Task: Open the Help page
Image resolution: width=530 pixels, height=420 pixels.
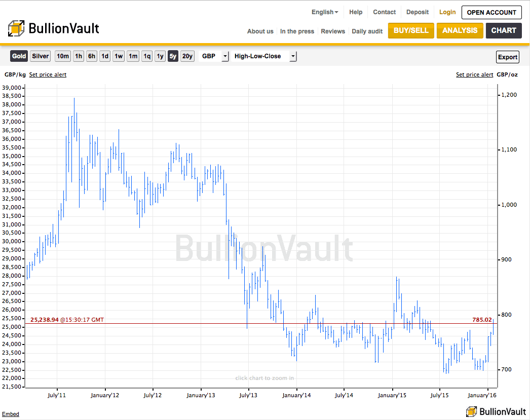Action: 356,12
